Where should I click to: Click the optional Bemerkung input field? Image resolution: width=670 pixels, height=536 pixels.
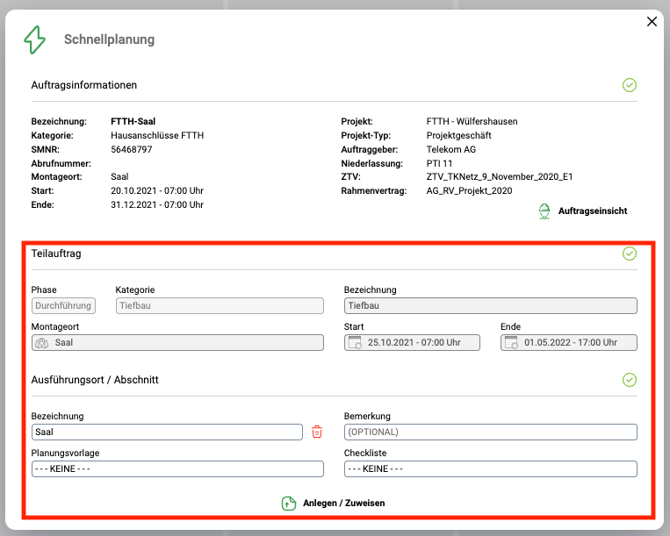click(490, 432)
